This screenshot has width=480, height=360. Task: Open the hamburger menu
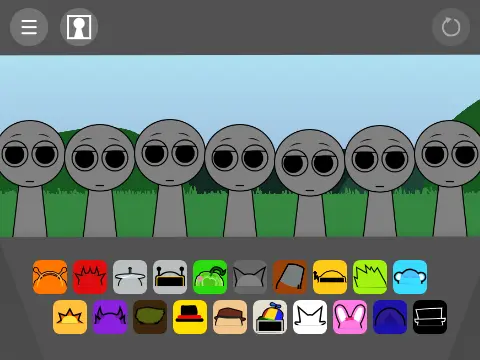[29, 27]
